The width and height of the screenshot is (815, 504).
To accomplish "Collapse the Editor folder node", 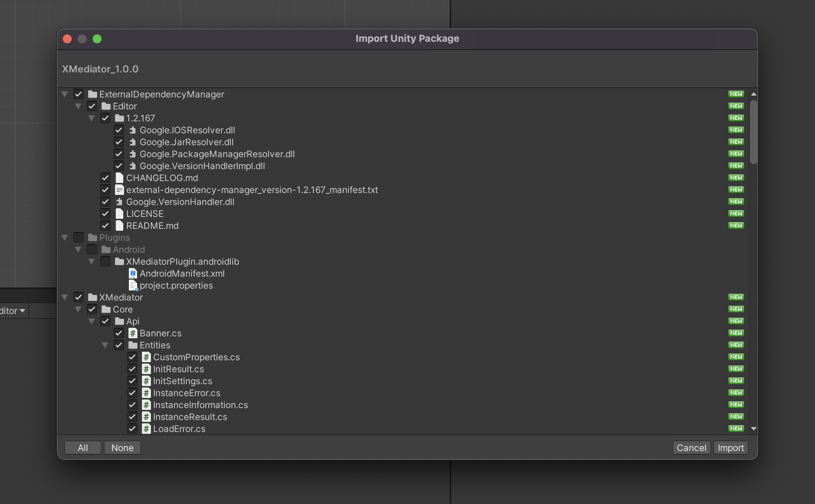I will coord(78,106).
